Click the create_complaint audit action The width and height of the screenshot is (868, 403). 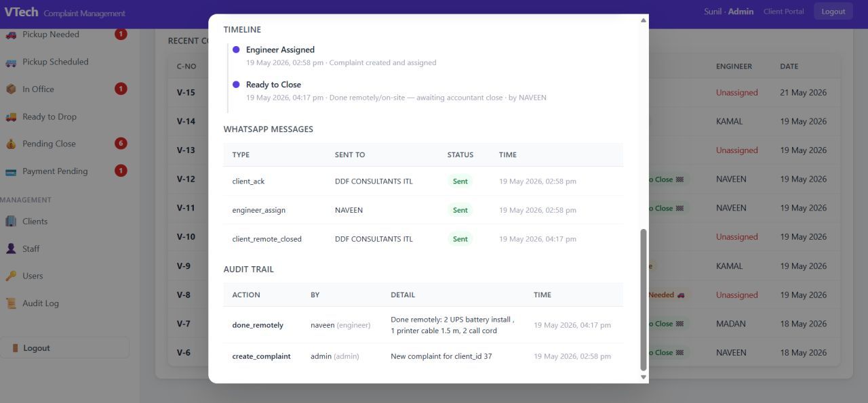point(261,356)
